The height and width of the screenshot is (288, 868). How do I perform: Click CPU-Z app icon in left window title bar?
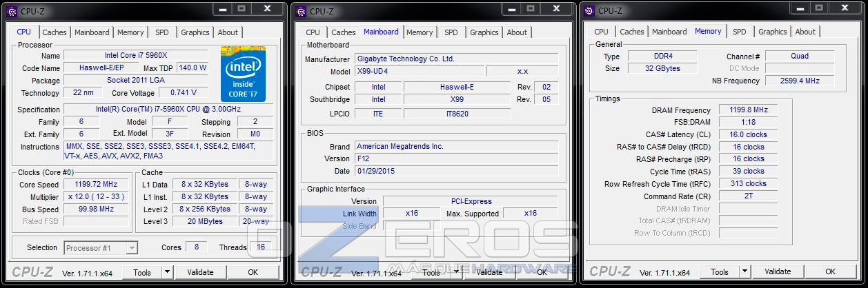click(12, 11)
